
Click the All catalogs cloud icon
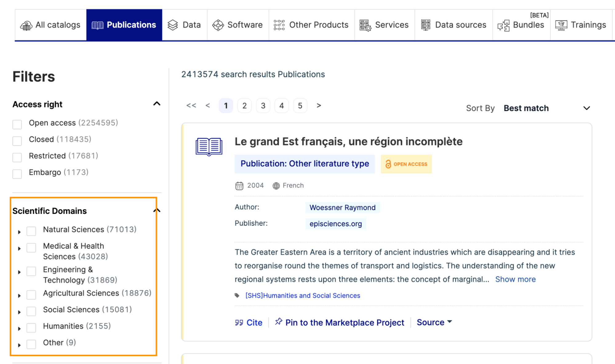click(26, 25)
